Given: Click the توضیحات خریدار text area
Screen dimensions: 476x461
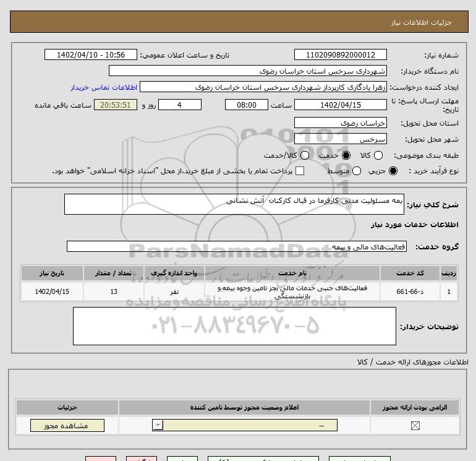Looking at the screenshot, I should pos(234,326).
